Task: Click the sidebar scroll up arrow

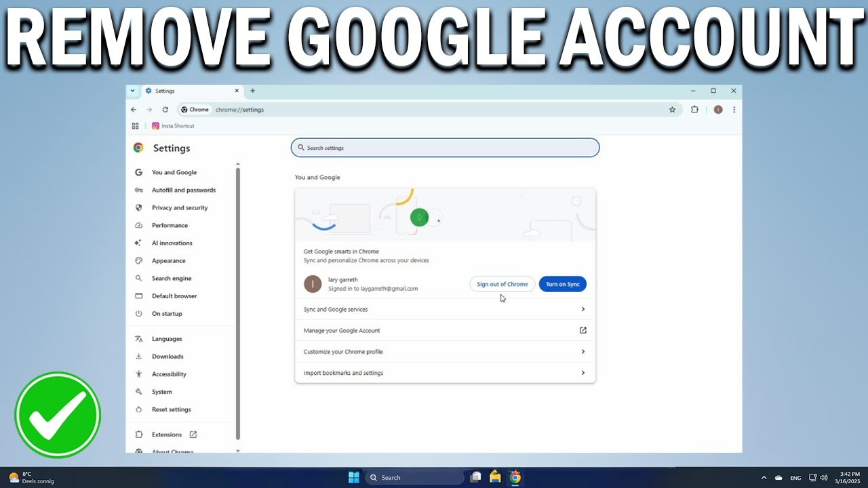Action: click(238, 164)
